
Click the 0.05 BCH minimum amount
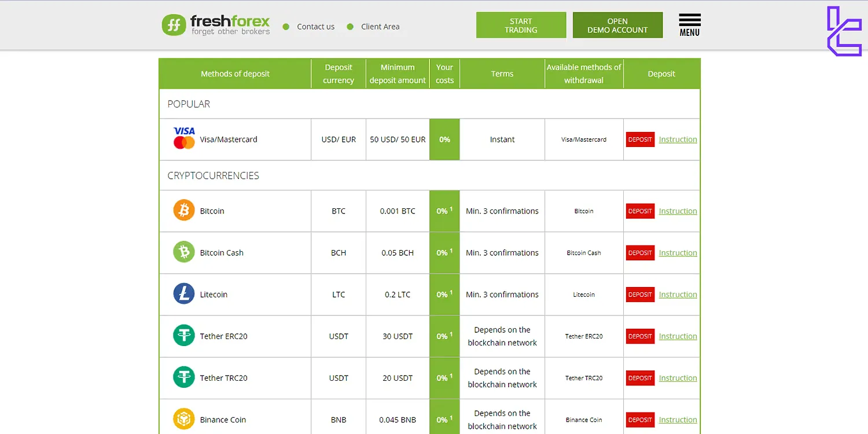398,253
